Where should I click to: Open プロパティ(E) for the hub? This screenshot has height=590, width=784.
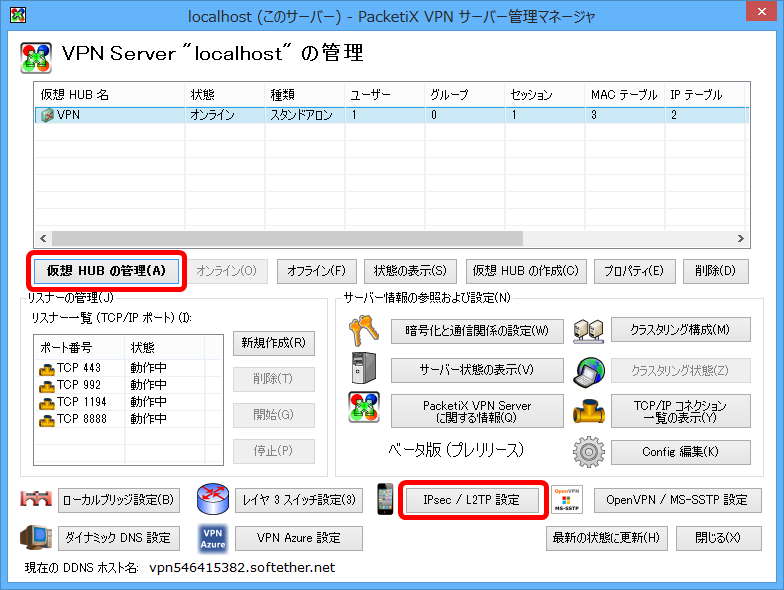click(x=634, y=271)
